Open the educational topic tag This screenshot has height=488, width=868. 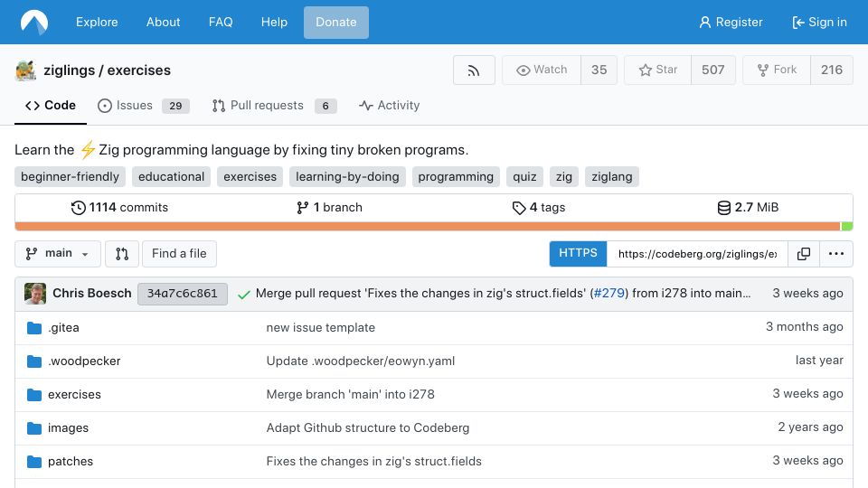171,177
